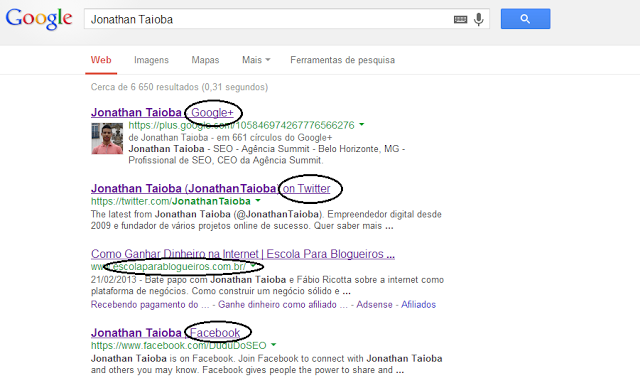Open the Jonathan Taioba Facebook result
Image resolution: width=640 pixels, height=388 pixels.
pyautogui.click(x=165, y=333)
